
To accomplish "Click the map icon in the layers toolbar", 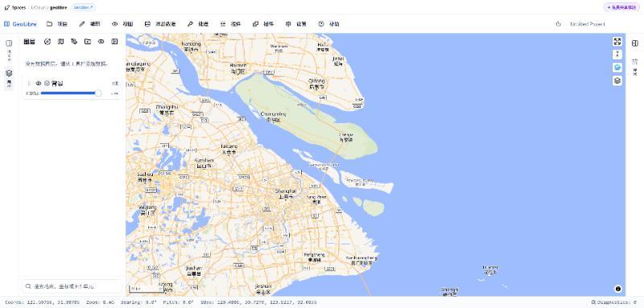I will 61,42.
